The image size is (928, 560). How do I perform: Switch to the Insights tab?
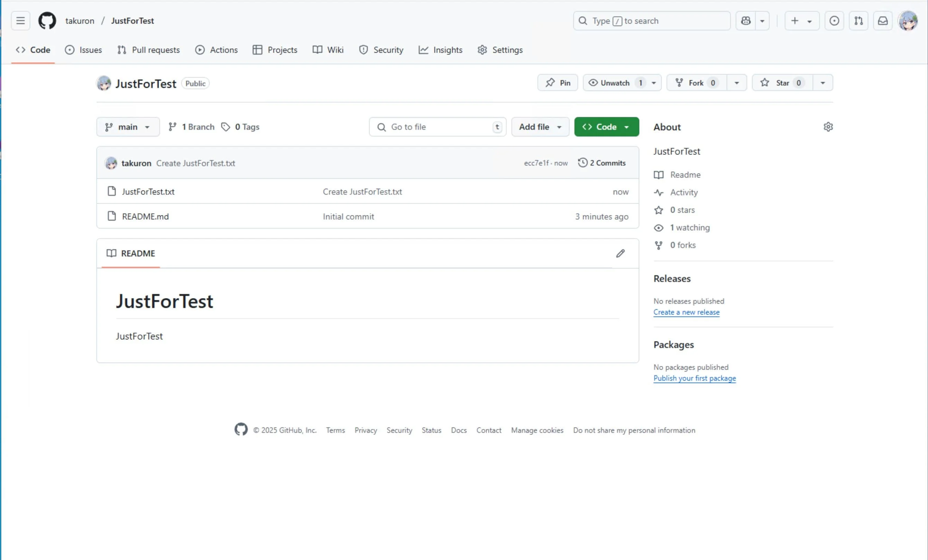(441, 50)
